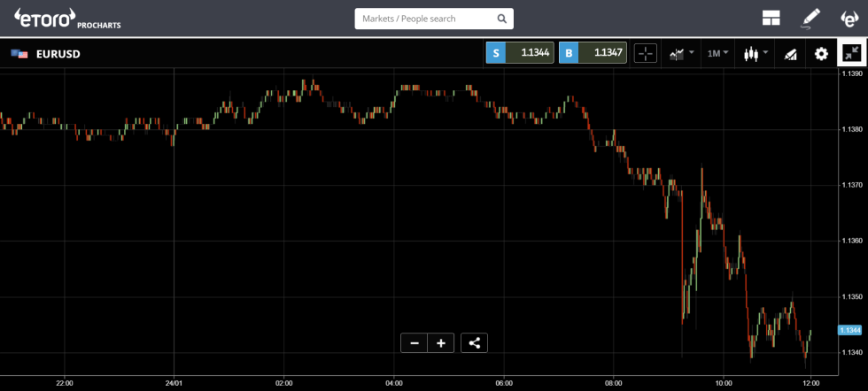The height and width of the screenshot is (391, 868).
Task: Zoom in the chart with plus
Action: click(x=440, y=343)
